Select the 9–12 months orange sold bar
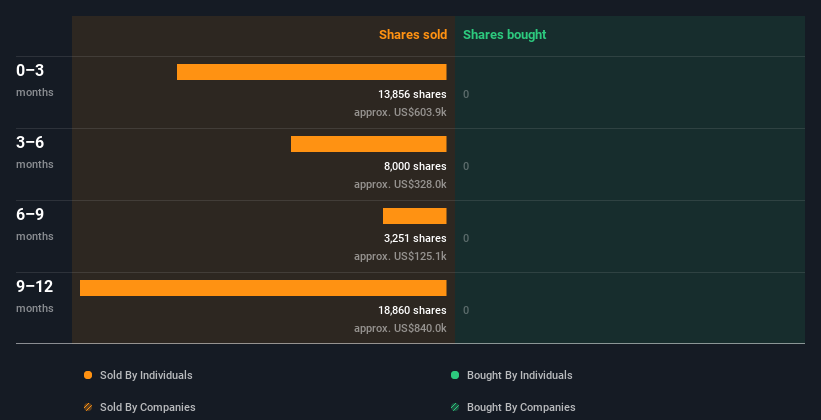821x420 pixels. tap(263, 288)
